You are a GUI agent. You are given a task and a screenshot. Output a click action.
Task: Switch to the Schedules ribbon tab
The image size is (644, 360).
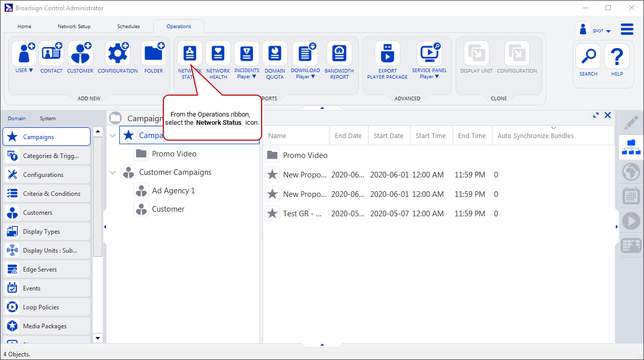coord(128,27)
